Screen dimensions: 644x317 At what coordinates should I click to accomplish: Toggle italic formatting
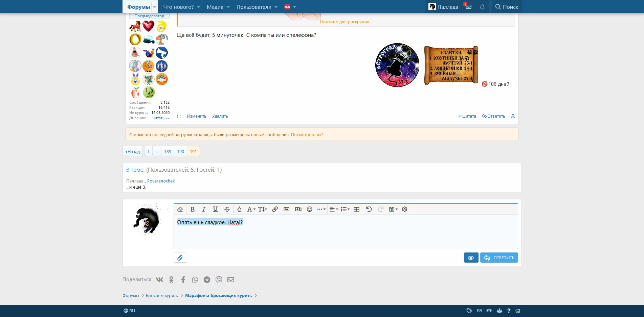(204, 209)
